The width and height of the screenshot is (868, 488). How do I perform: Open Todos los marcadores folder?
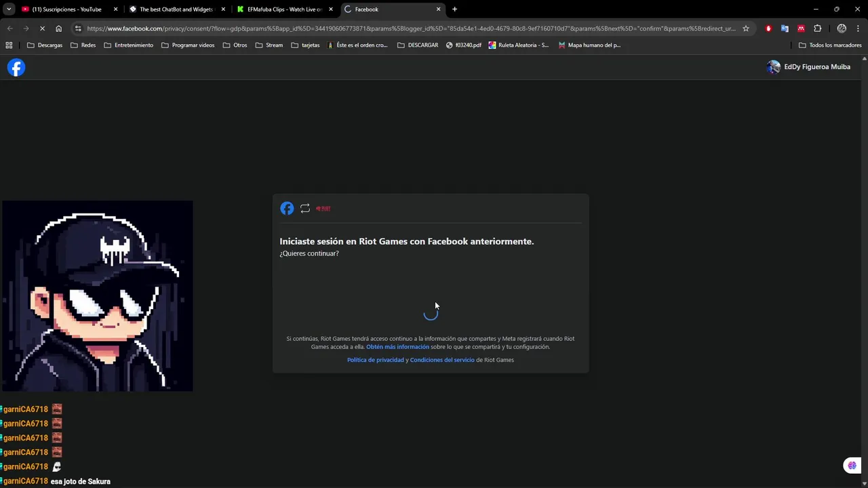(x=830, y=45)
